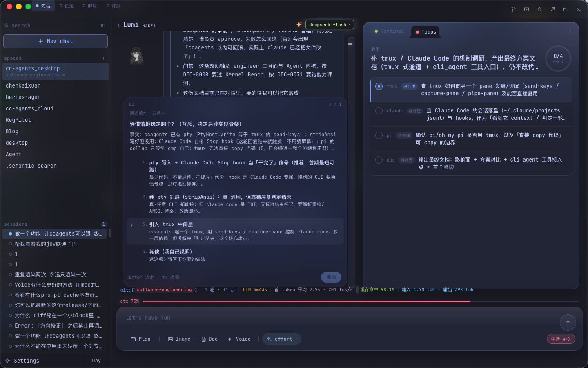
Task: Open the git branch icon in top bar
Action: point(513,9)
